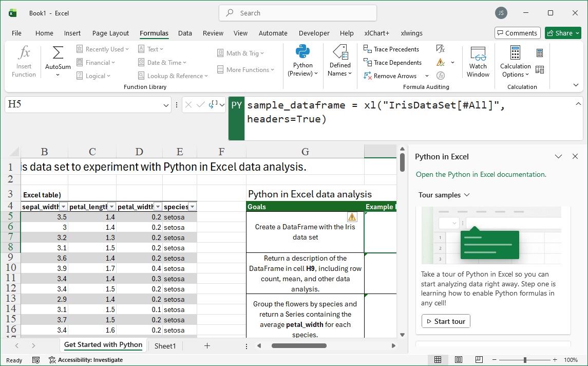Open the account profile JS avatar

coord(501,13)
